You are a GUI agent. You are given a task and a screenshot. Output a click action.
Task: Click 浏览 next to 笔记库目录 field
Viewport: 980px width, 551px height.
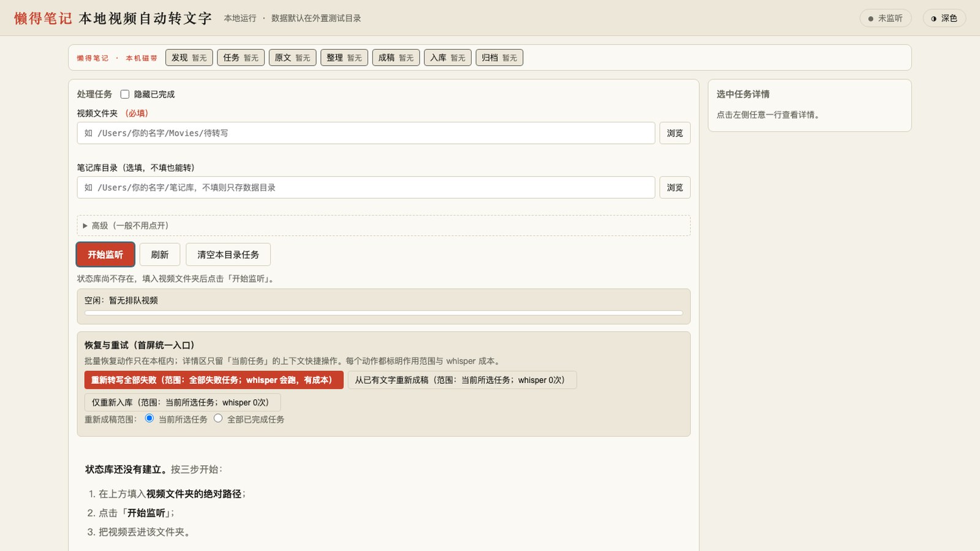[675, 187]
